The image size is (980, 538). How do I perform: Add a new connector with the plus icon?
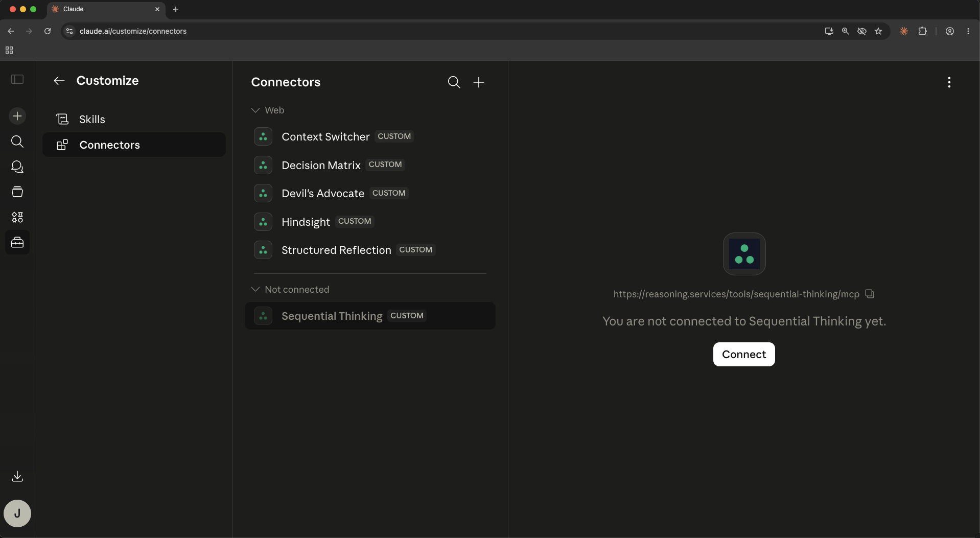point(479,82)
